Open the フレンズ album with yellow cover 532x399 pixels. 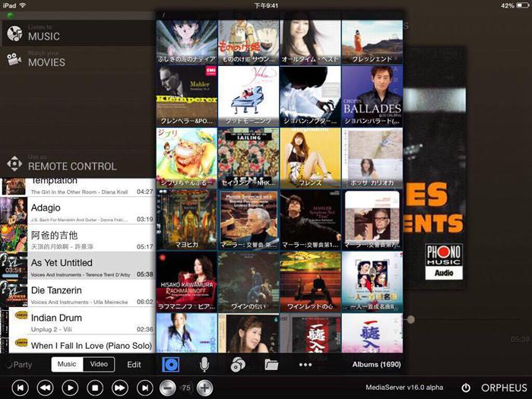click(x=310, y=158)
